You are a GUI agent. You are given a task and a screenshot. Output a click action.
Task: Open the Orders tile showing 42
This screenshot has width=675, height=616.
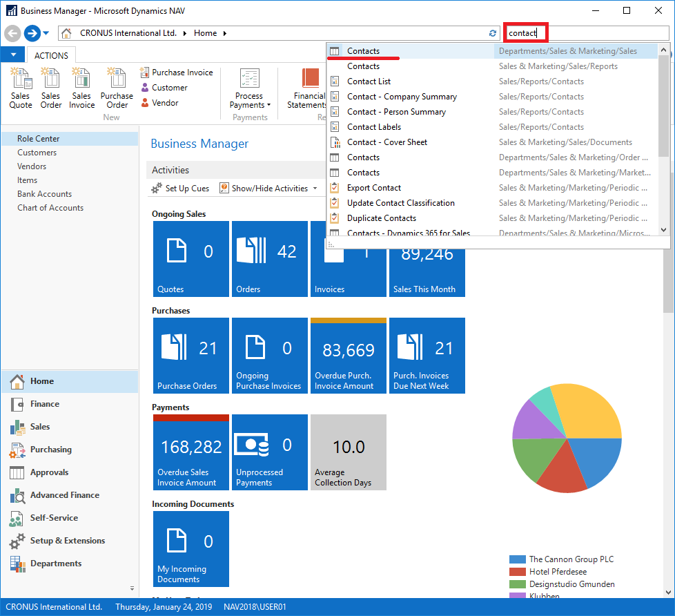pos(270,259)
